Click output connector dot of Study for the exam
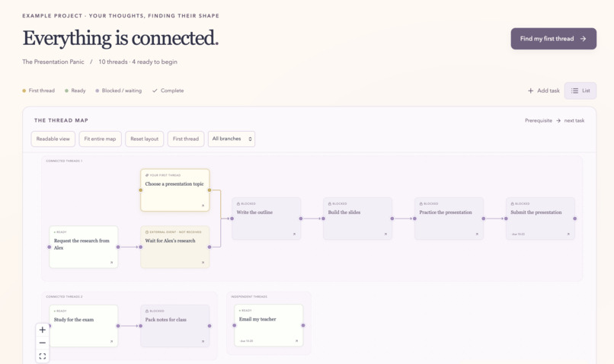614x364 pixels. 118,326
